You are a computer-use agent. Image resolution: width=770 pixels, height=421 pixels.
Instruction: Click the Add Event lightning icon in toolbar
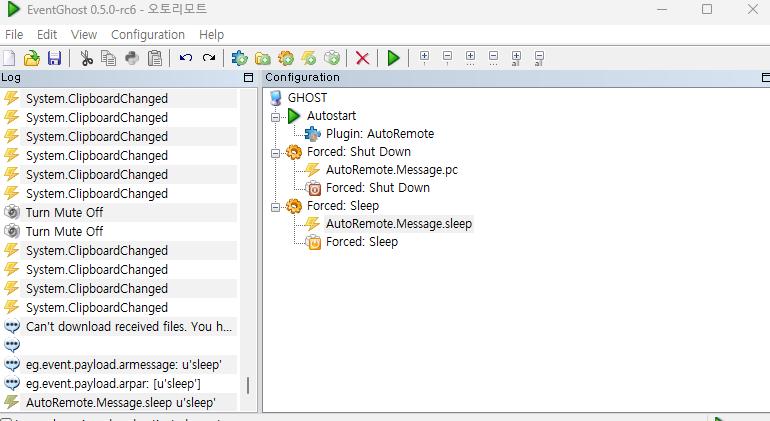point(309,58)
